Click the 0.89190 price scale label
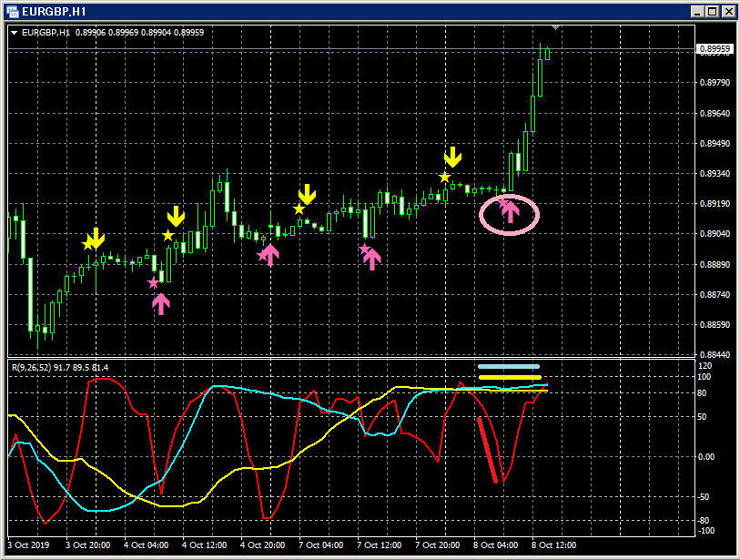The height and width of the screenshot is (560, 740). pyautogui.click(x=715, y=203)
